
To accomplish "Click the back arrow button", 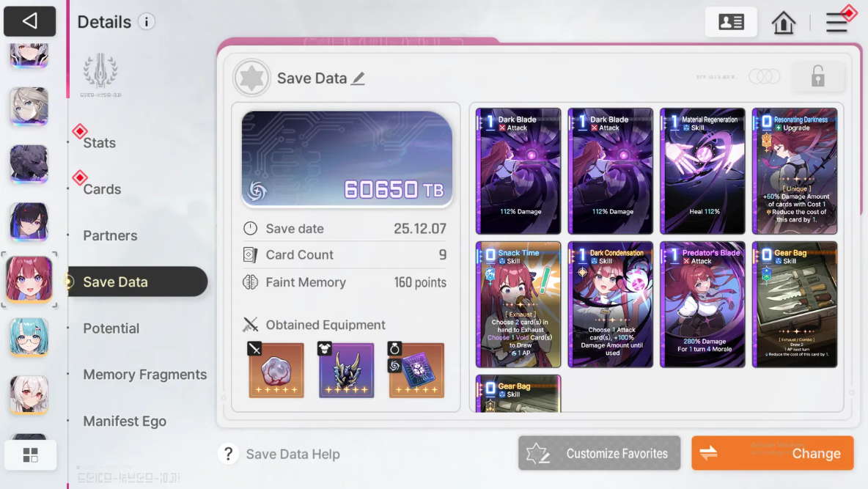I will pos(29,21).
